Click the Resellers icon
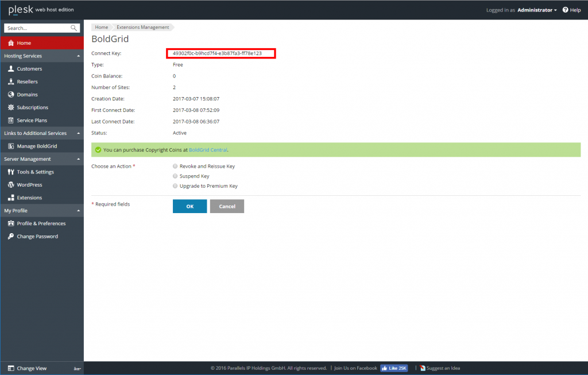The width and height of the screenshot is (588, 375). [11, 82]
